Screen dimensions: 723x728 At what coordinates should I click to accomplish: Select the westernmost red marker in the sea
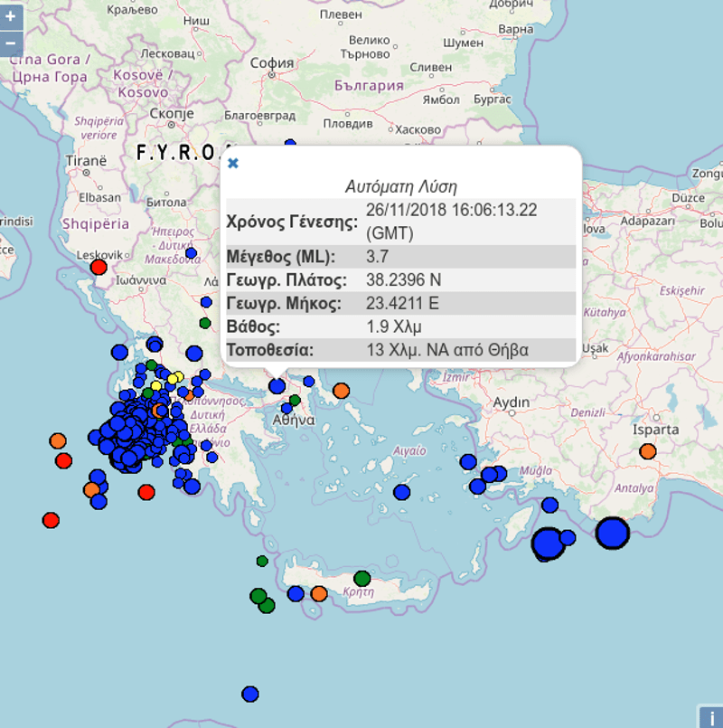tap(51, 520)
